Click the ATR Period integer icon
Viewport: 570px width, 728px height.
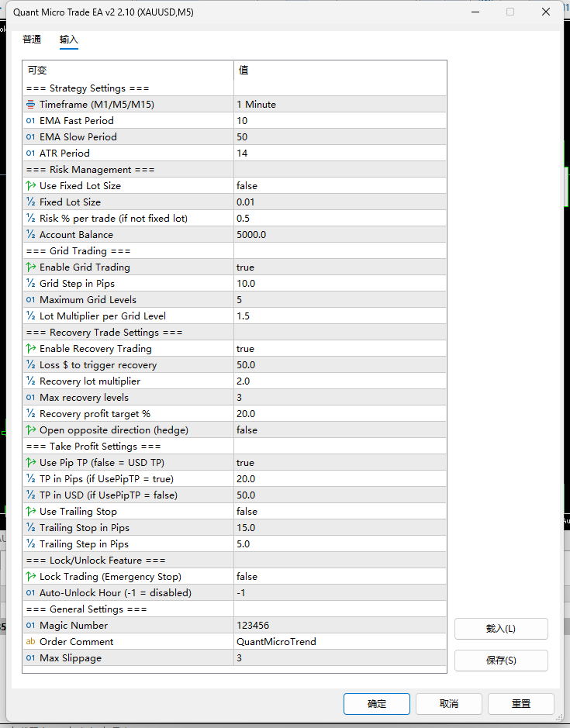pos(31,154)
